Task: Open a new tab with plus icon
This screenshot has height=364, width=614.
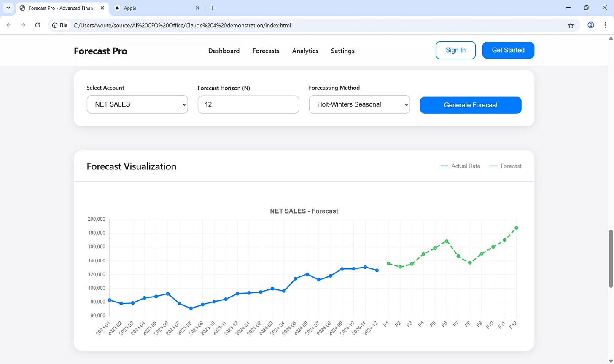Action: (212, 8)
